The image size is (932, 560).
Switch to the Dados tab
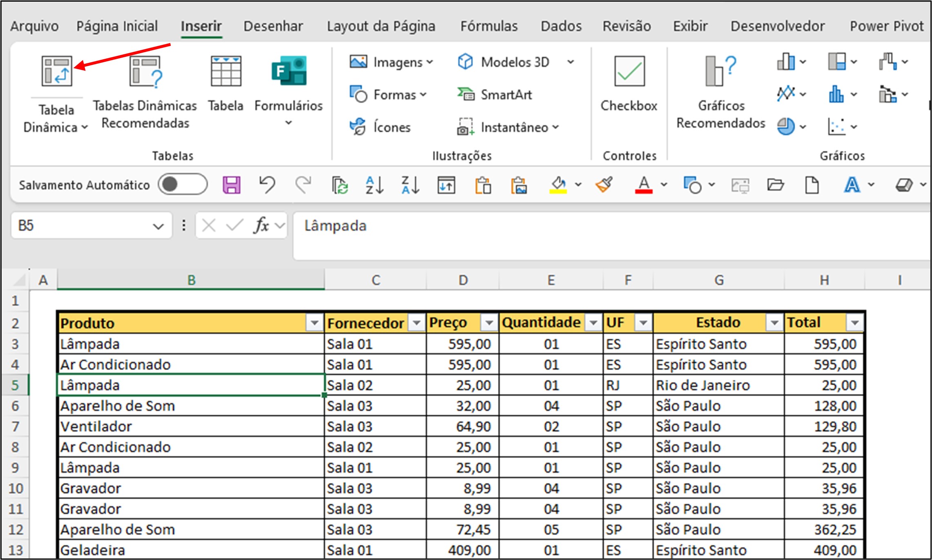[561, 26]
